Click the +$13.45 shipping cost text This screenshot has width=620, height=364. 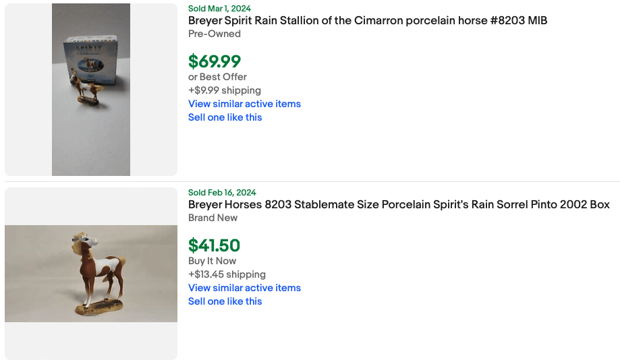[x=227, y=274]
